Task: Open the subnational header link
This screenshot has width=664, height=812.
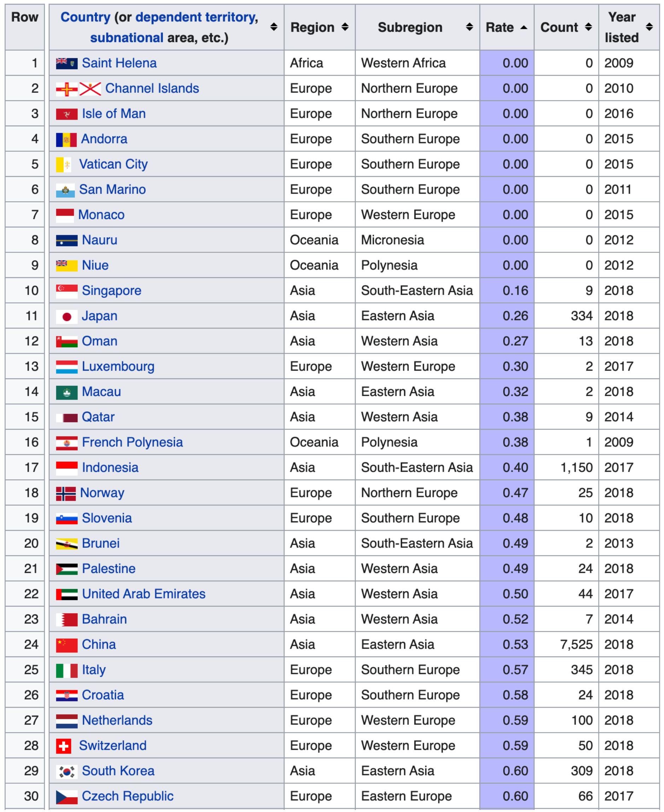Action: coord(127,38)
